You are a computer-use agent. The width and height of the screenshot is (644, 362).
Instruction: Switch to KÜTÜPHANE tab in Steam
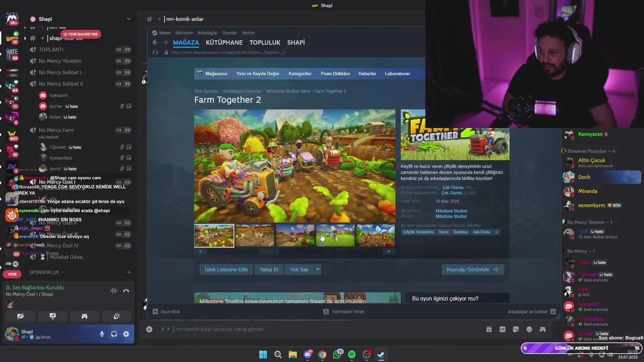224,43
